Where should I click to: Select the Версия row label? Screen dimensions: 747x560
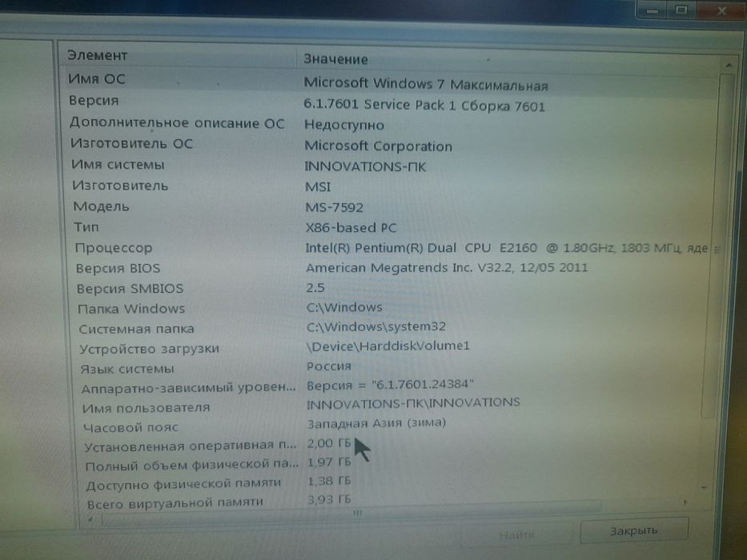tap(94, 101)
